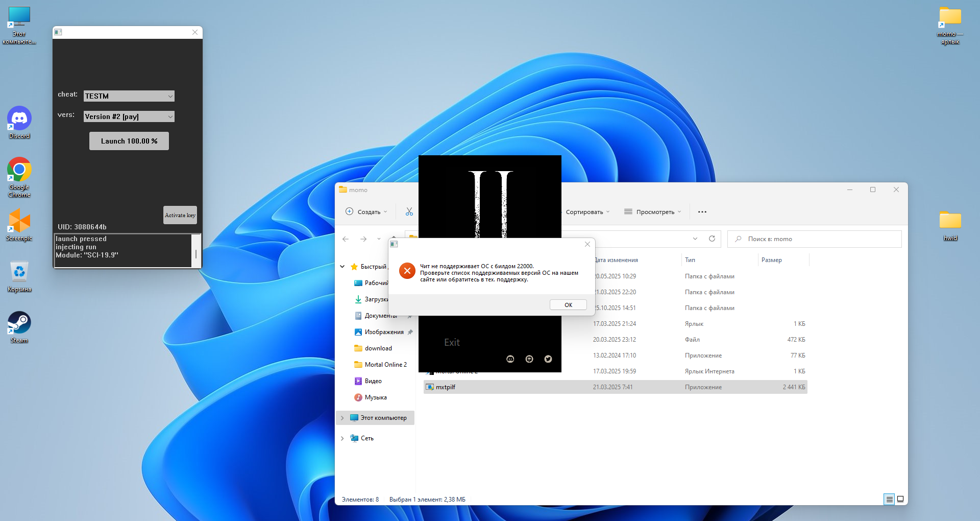Viewport: 980px width, 521px height.
Task: Click the Twitter icon in the black launcher
Action: 548,359
